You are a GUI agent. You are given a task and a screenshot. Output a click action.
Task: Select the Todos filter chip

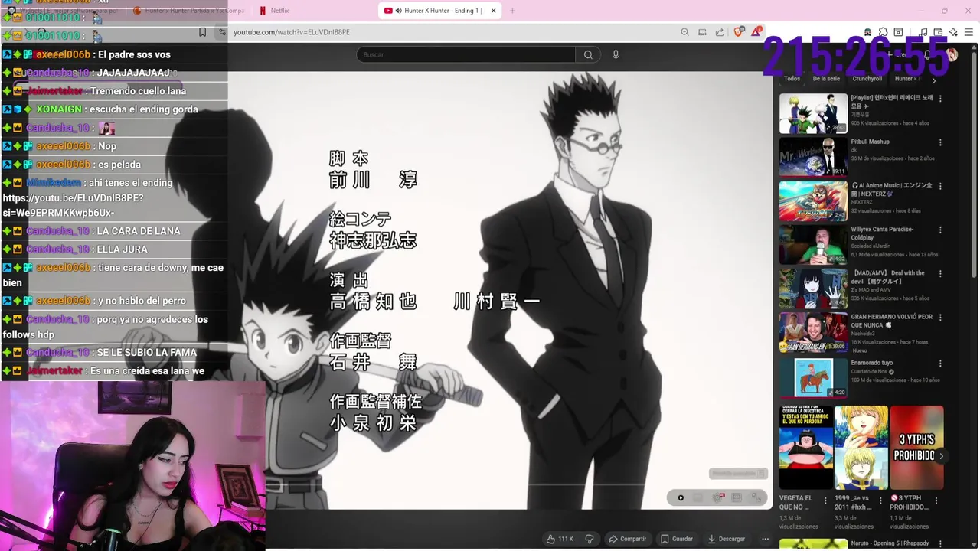(792, 78)
